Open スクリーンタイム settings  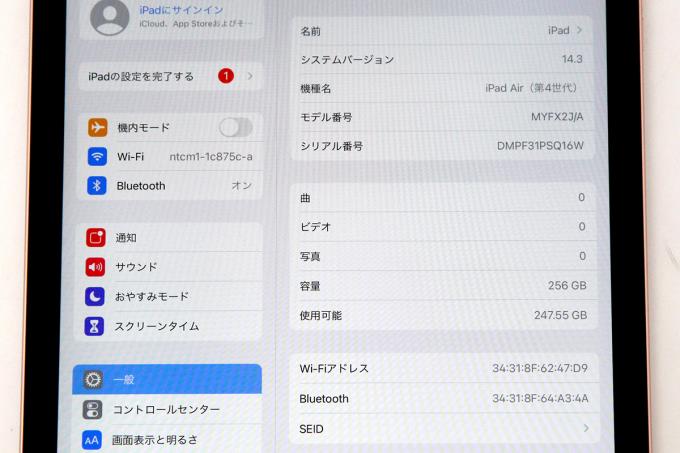coord(170,326)
